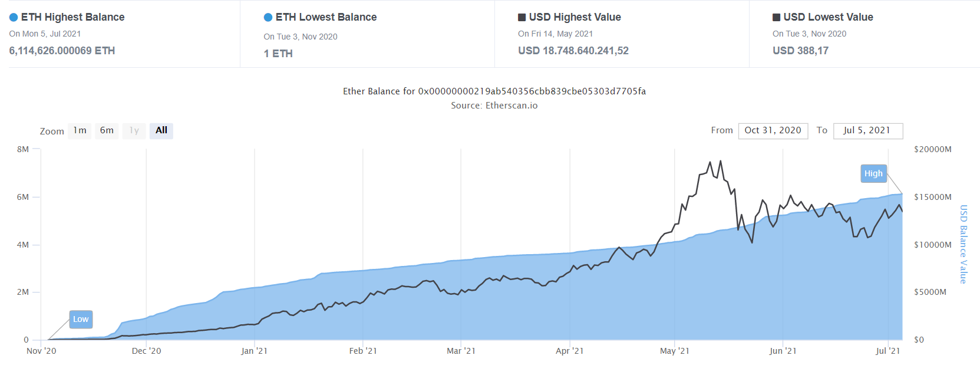Select the 6m zoom range

(x=107, y=130)
